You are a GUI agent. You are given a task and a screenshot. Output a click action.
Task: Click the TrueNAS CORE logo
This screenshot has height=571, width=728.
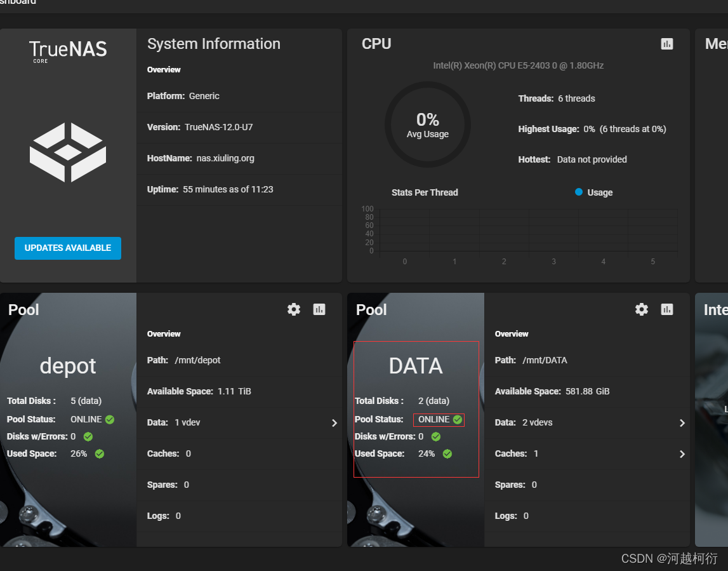[68, 51]
